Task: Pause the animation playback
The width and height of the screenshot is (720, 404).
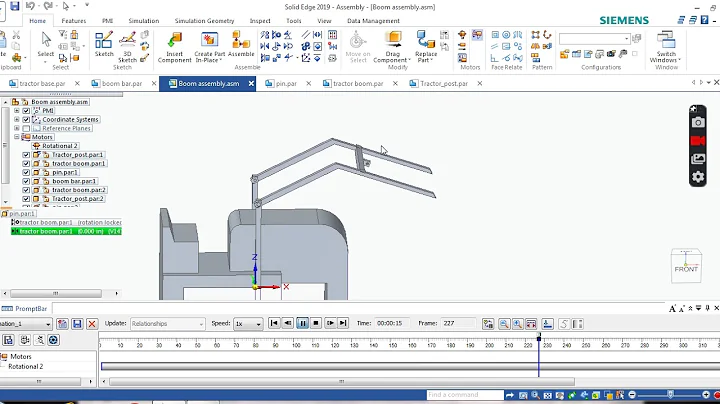Action: [302, 323]
